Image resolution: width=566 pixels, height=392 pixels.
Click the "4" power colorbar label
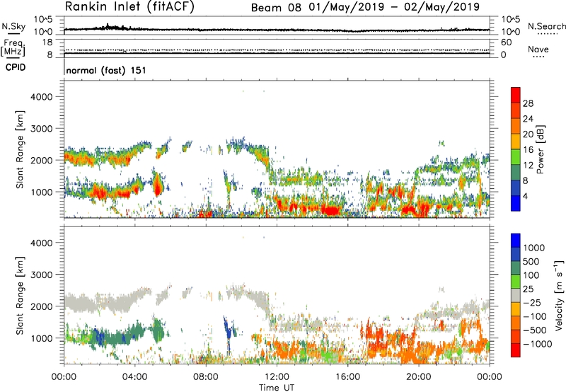click(526, 196)
